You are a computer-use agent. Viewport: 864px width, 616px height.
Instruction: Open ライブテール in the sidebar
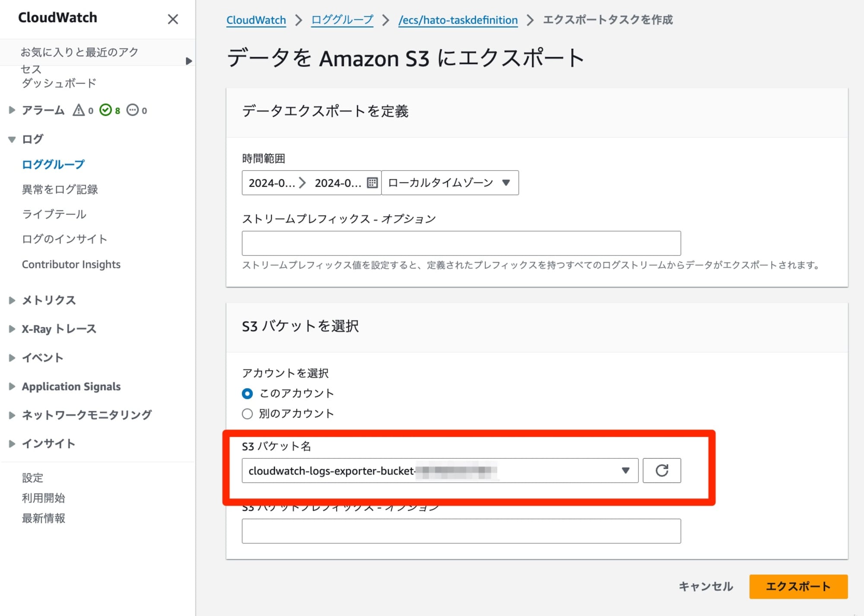(54, 215)
